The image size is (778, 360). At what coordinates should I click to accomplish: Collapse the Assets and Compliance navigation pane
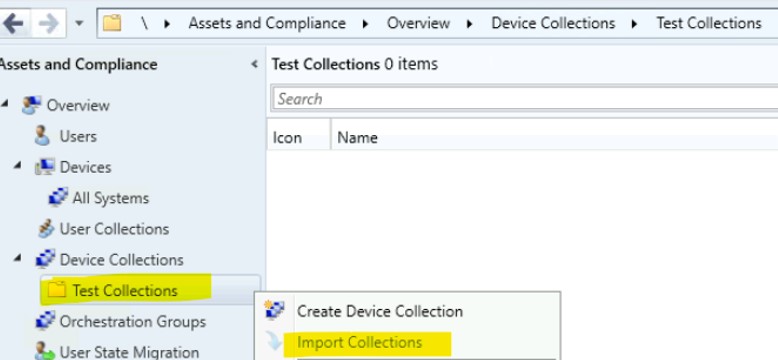255,64
